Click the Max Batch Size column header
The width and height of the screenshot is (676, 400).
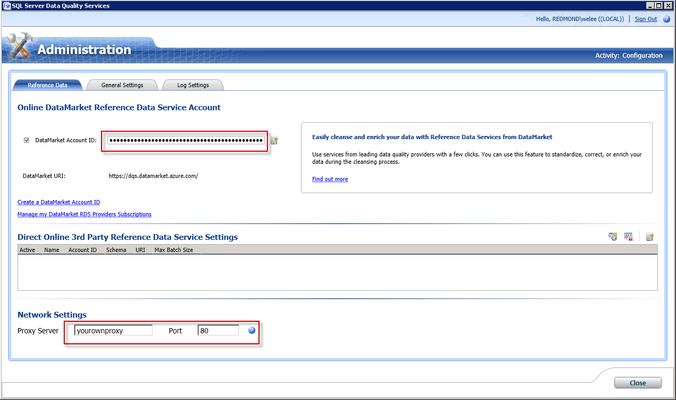[174, 250]
